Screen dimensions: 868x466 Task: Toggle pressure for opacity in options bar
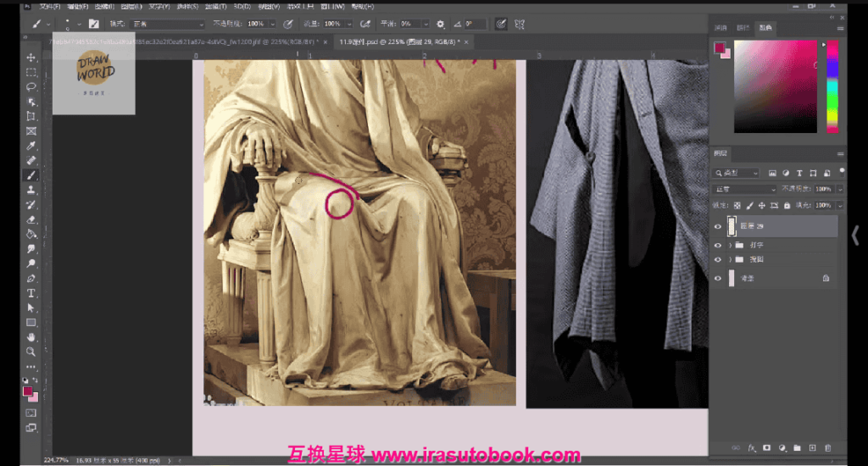click(x=288, y=24)
